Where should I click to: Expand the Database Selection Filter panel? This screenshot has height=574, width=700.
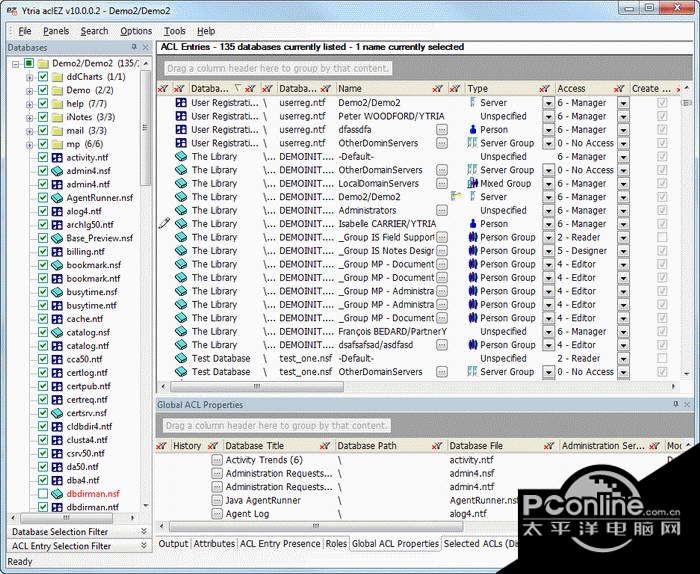143,532
